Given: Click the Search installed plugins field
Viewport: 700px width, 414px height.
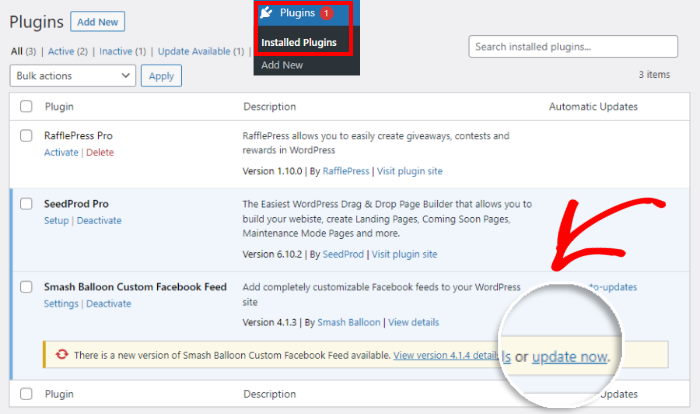Looking at the screenshot, I should tap(573, 46).
